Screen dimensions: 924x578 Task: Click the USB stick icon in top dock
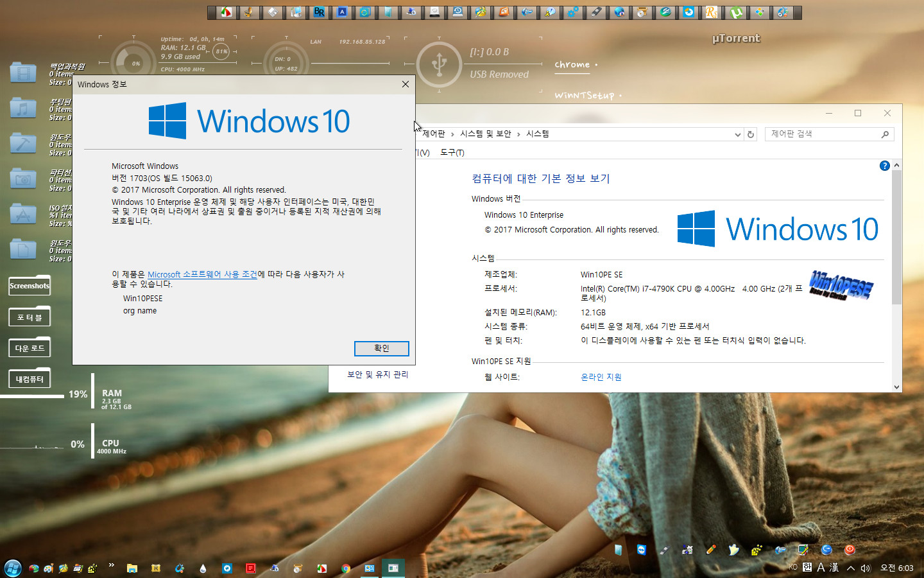pyautogui.click(x=597, y=12)
